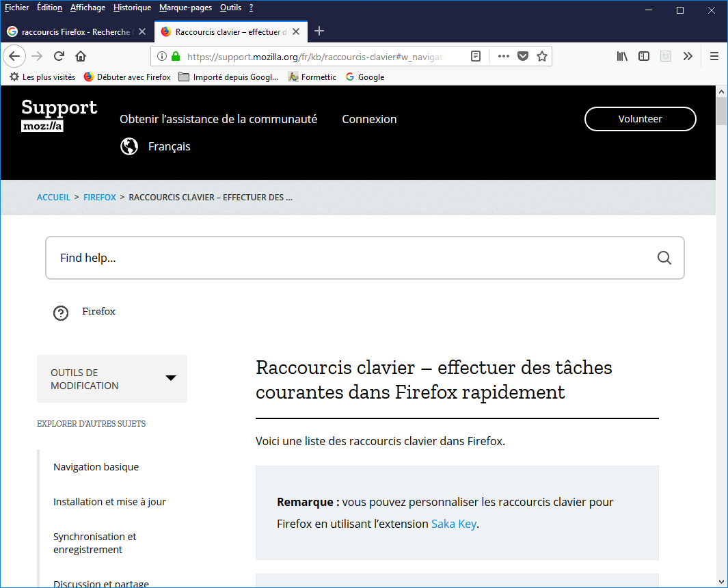Select the Raccourcis clavier tab
Screen dimensions: 728x588
coord(231,31)
